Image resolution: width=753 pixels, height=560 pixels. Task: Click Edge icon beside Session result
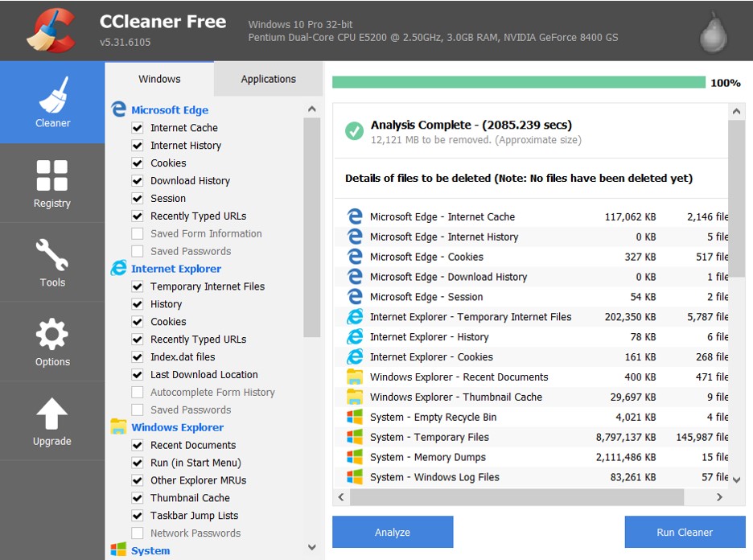355,297
